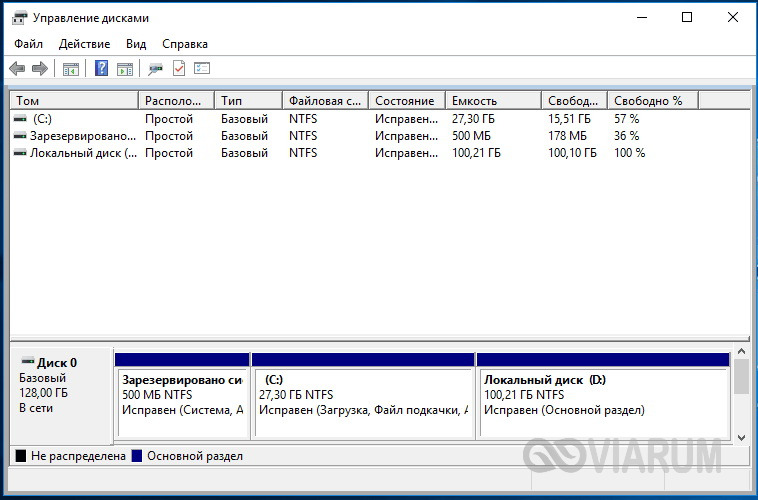758x500 pixels.
Task: Click the scroll down arrow in disk pane
Action: (x=741, y=437)
